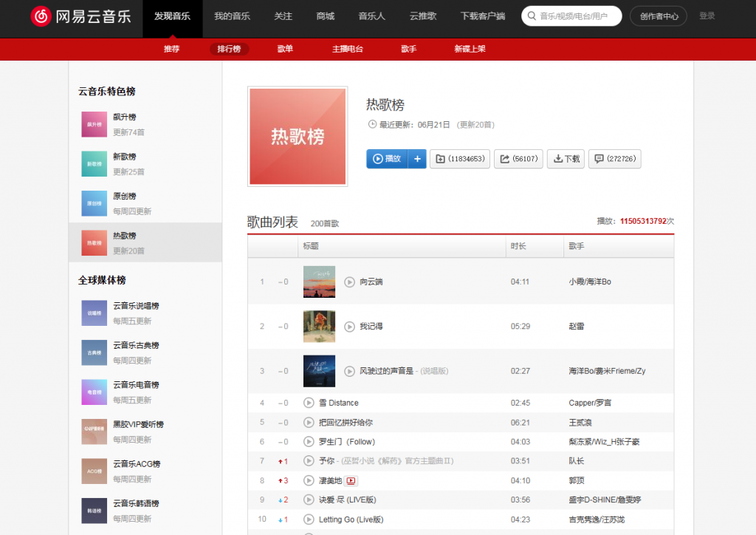Open song title 我记得

pyautogui.click(x=371, y=327)
